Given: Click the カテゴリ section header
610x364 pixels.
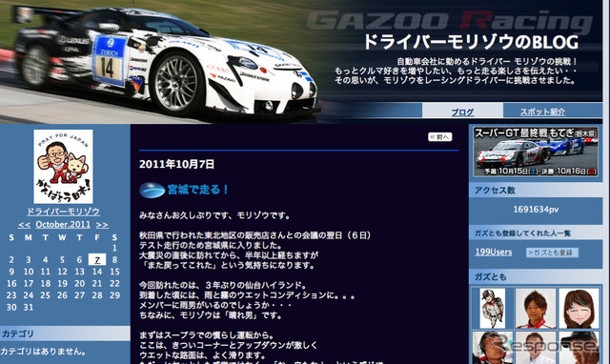Looking at the screenshot, I should click(65, 334).
